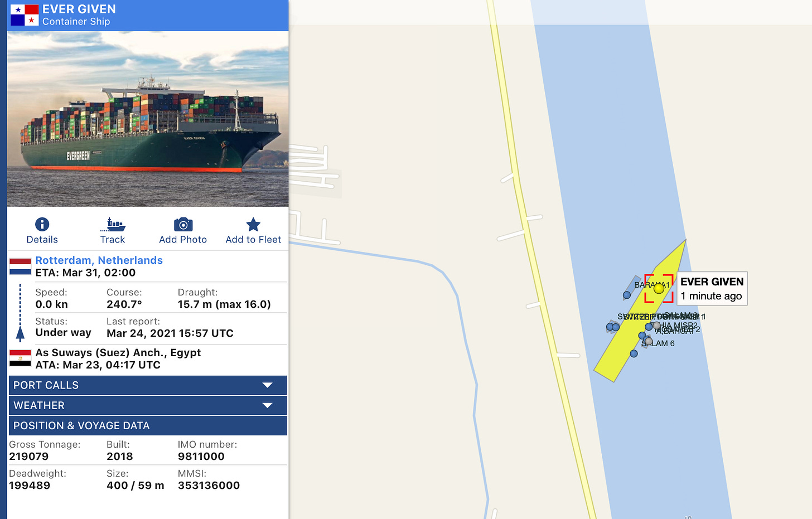Click the Egypt flag beside As Suways
The height and width of the screenshot is (519, 812).
pos(20,358)
